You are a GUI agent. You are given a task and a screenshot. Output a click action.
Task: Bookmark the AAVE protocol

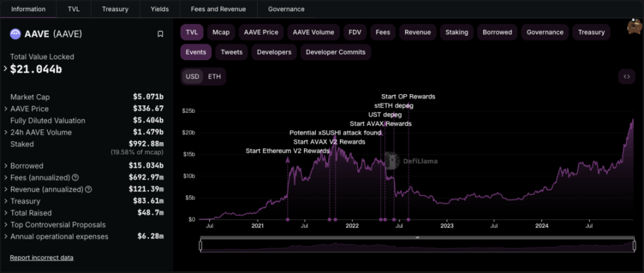click(x=160, y=34)
